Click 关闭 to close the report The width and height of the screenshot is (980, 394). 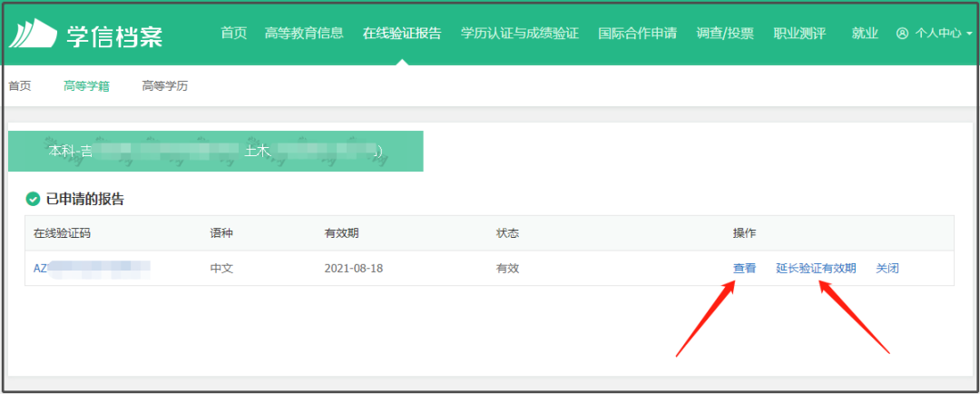(887, 269)
